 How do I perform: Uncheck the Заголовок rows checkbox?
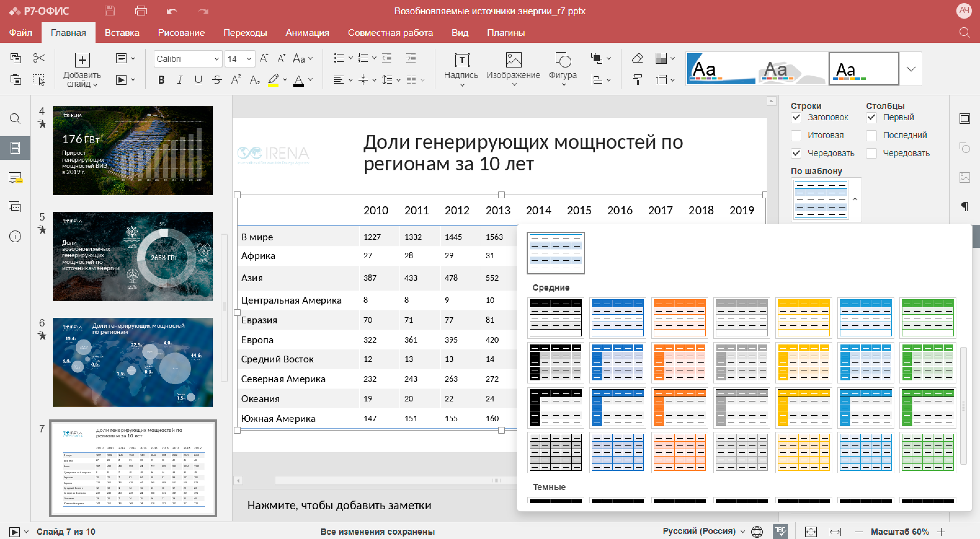[x=796, y=117]
